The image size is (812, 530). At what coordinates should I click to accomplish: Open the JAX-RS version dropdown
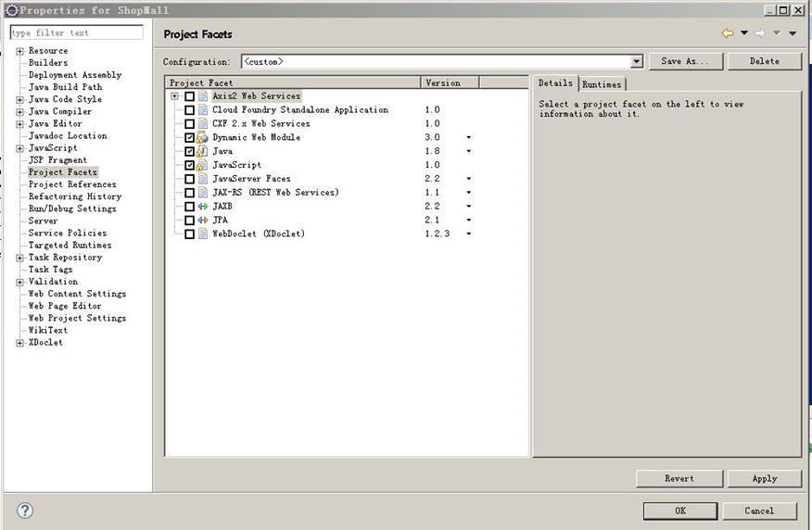pos(469,193)
